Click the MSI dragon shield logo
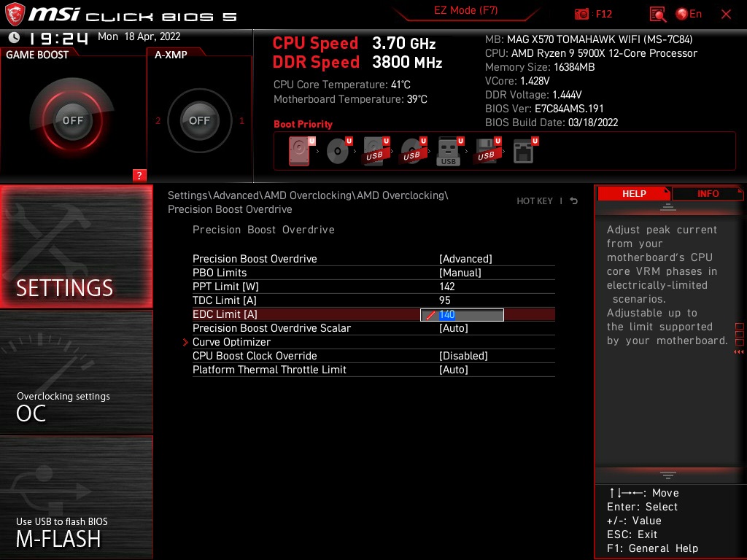This screenshot has height=560, width=747. [x=15, y=15]
